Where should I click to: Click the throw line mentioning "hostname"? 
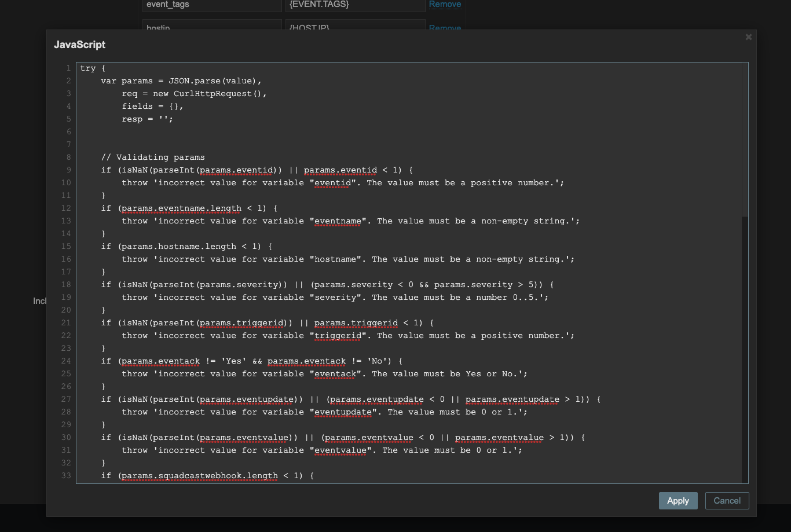(348, 259)
